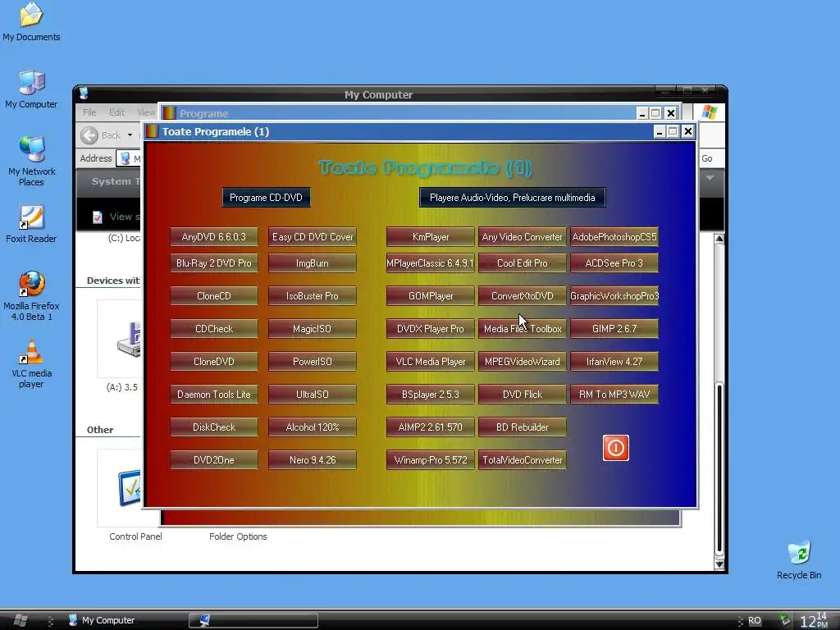Image resolution: width=840 pixels, height=630 pixels.
Task: Launch Foxit Reader from desktop
Action: coord(31,224)
